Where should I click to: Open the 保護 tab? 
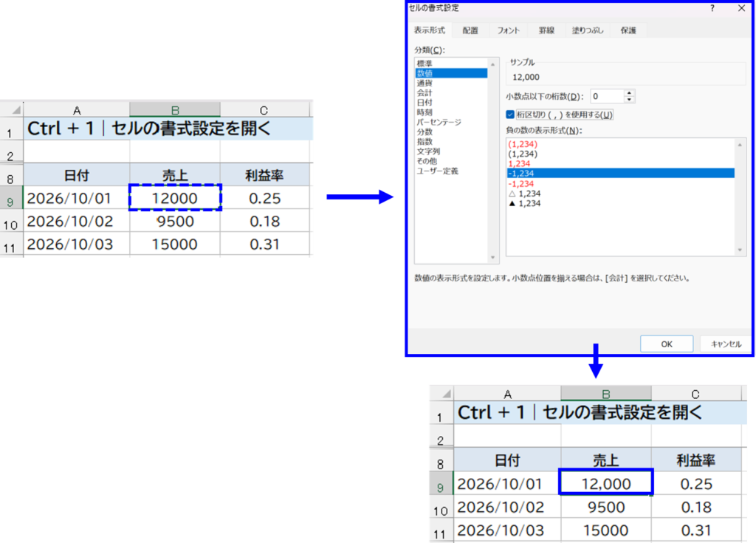628,30
